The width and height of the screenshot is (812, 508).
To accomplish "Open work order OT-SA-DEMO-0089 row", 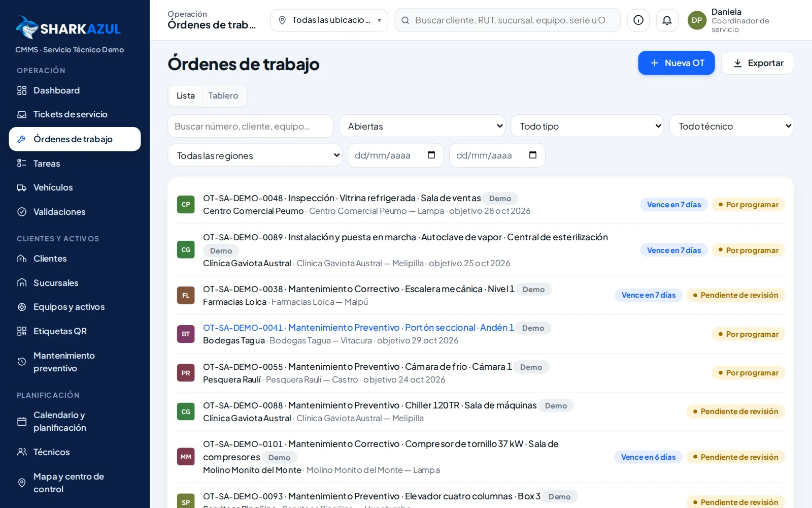I will click(x=481, y=250).
